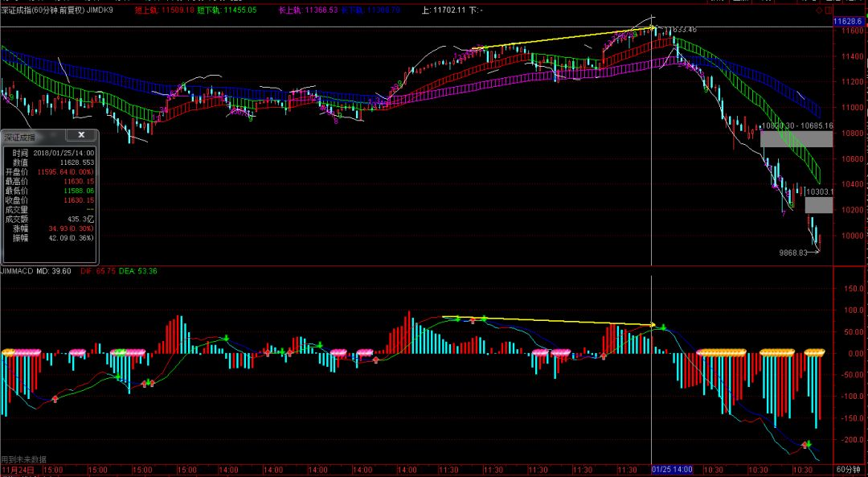Click the 11628.6 price tag on price axis

[848, 21]
